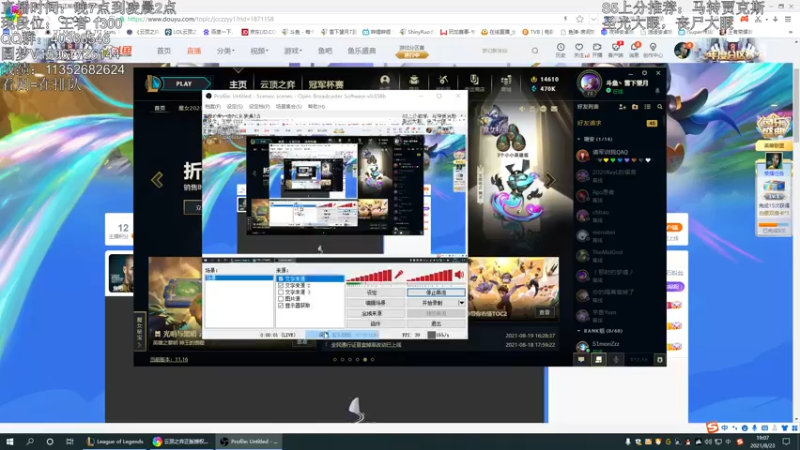The image size is (800, 450).
Task: Click the summoner avatar in League client
Action: point(589,82)
